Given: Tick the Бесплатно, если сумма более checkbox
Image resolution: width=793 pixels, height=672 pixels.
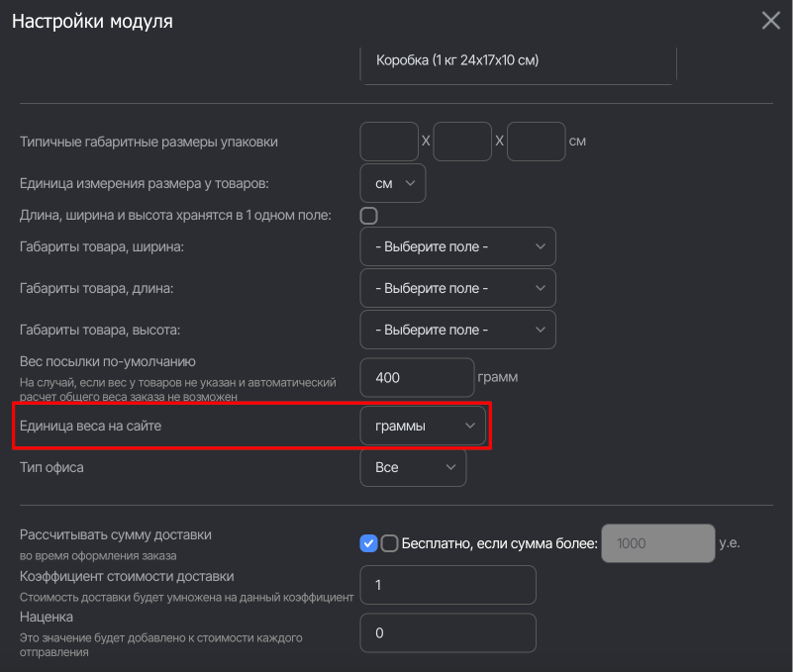Looking at the screenshot, I should pyautogui.click(x=390, y=543).
